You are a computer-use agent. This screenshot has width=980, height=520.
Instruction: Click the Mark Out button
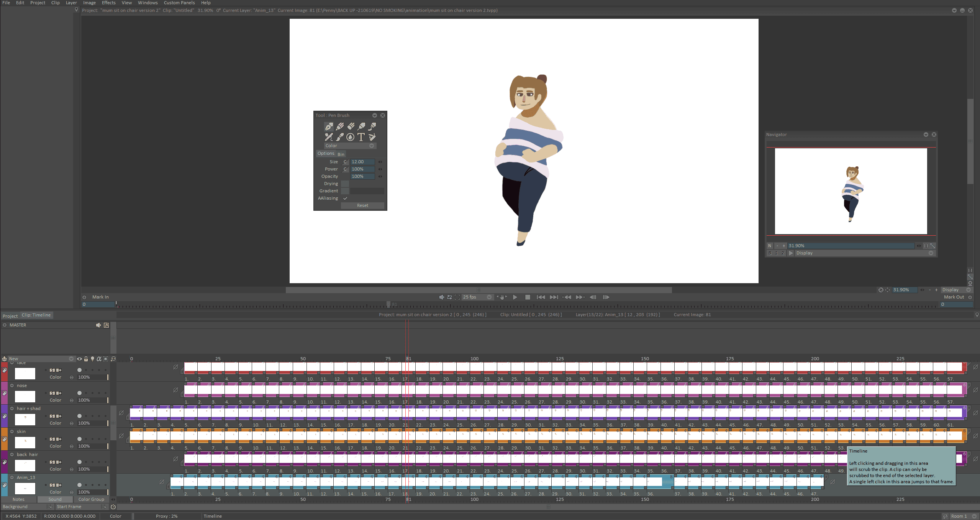point(954,297)
